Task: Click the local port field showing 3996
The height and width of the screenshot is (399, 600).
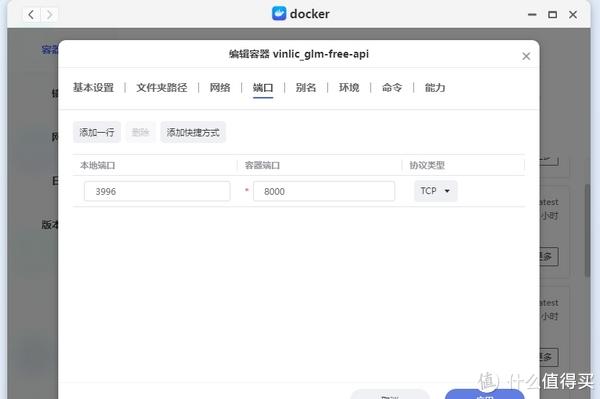Action: click(157, 191)
